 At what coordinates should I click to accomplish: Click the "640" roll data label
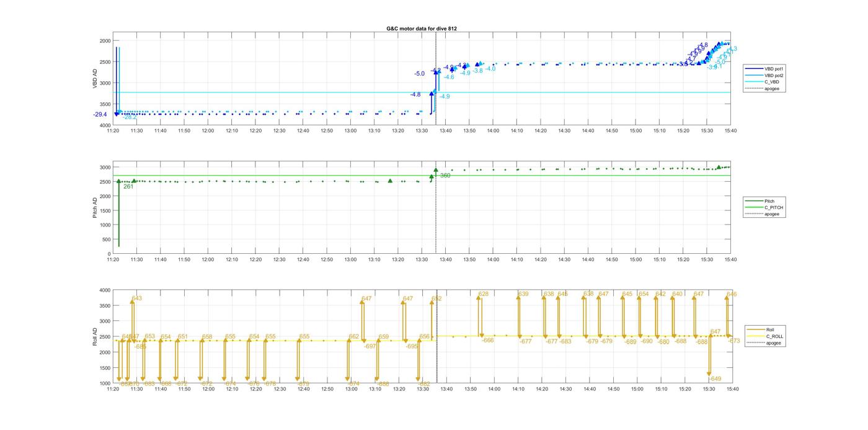pos(677,294)
